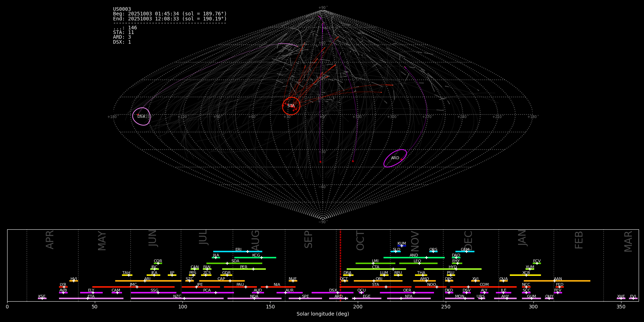The width and height of the screenshot is (644, 322).
Task: Select the ARD shower bar in timeline
Action: [338, 298]
